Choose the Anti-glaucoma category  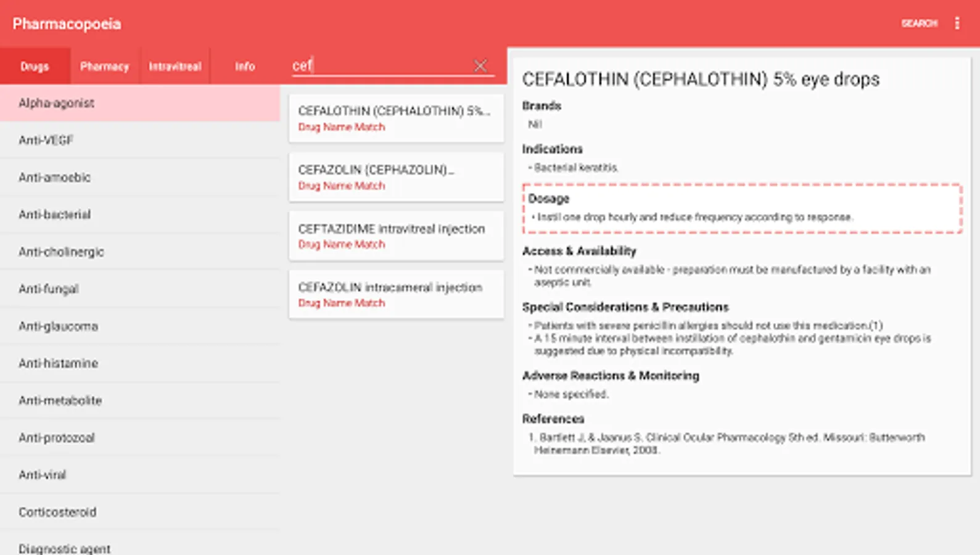click(140, 326)
